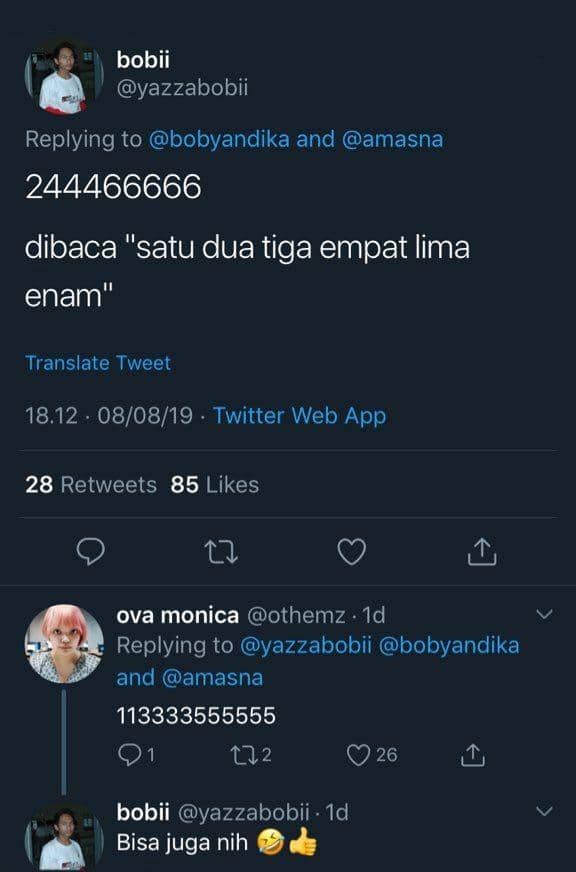Share ova monica's reply tweet

[x=473, y=755]
